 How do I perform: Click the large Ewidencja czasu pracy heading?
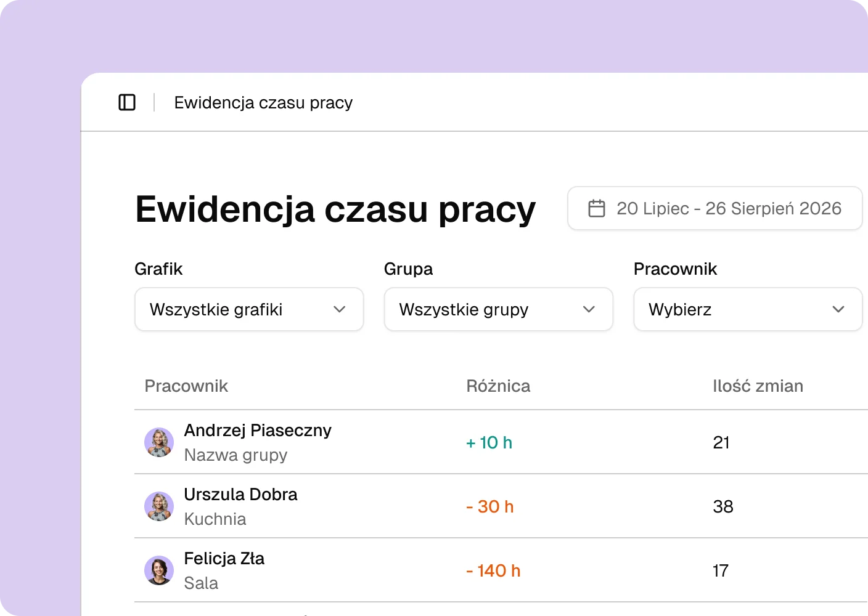[x=335, y=209]
